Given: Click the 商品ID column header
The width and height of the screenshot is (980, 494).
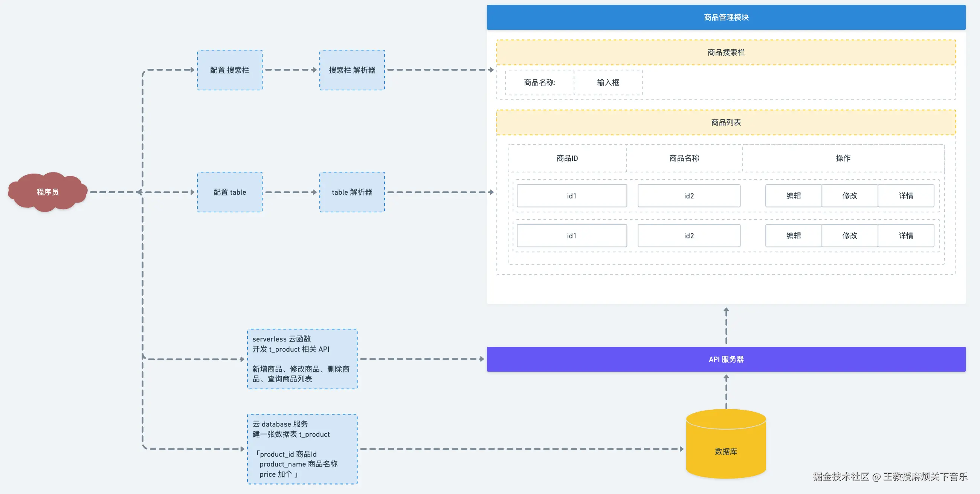Looking at the screenshot, I should click(567, 158).
